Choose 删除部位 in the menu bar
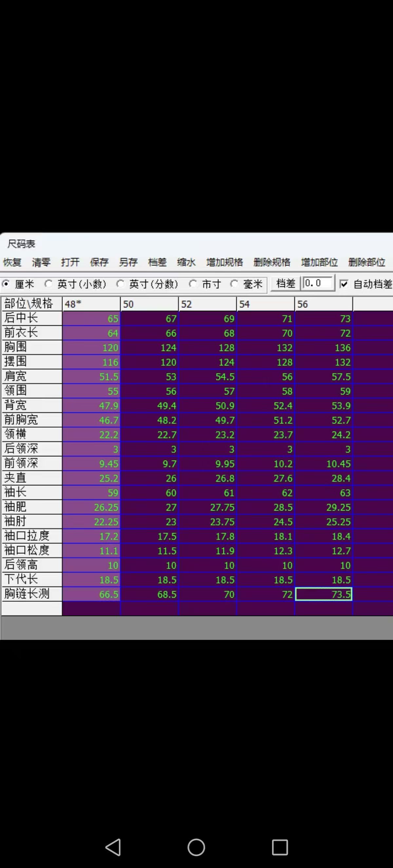 point(367,262)
